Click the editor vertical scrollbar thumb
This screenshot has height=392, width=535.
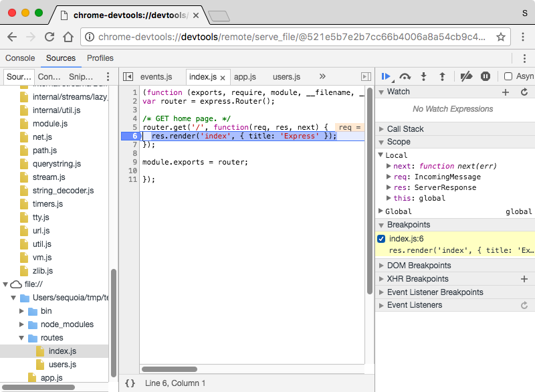[370, 191]
